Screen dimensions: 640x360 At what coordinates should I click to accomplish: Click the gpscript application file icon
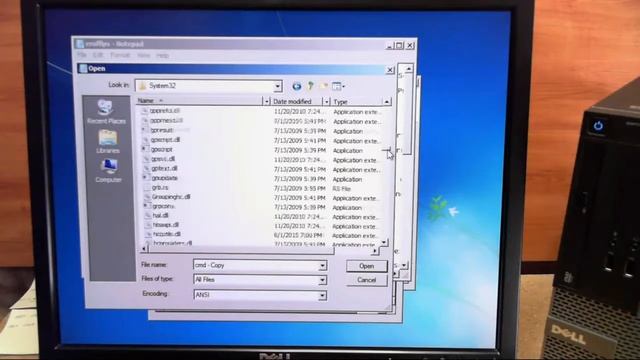145,149
